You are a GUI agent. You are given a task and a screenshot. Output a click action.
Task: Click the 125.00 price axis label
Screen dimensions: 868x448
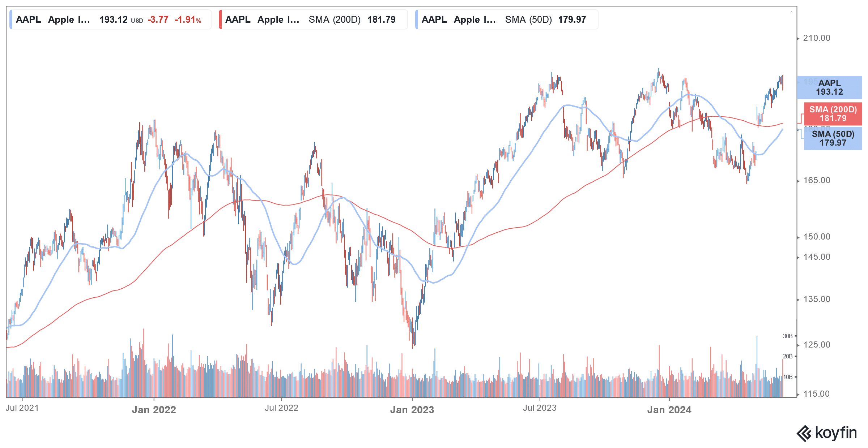point(817,345)
